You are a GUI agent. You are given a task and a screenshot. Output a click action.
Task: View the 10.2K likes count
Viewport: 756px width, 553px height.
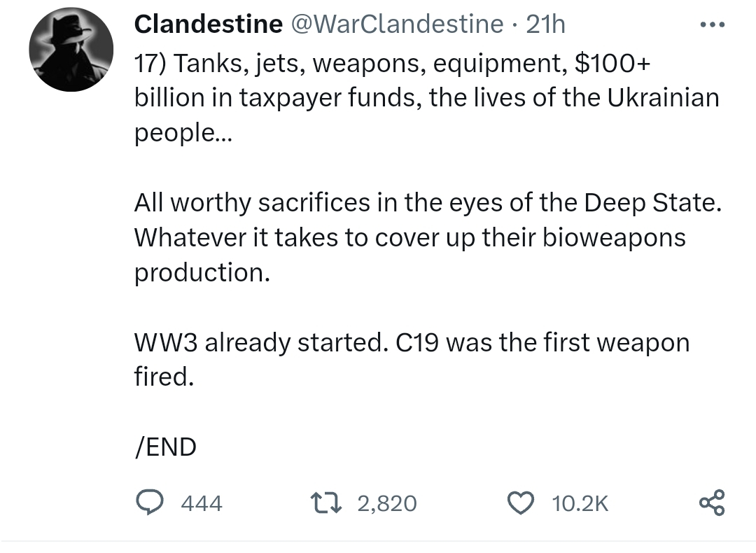580,503
